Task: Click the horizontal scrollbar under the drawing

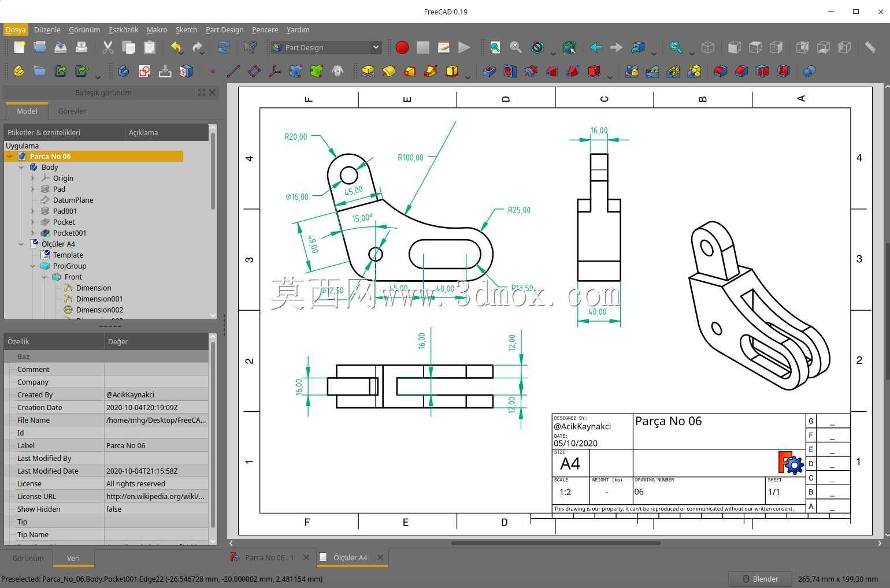Action: pos(555,543)
